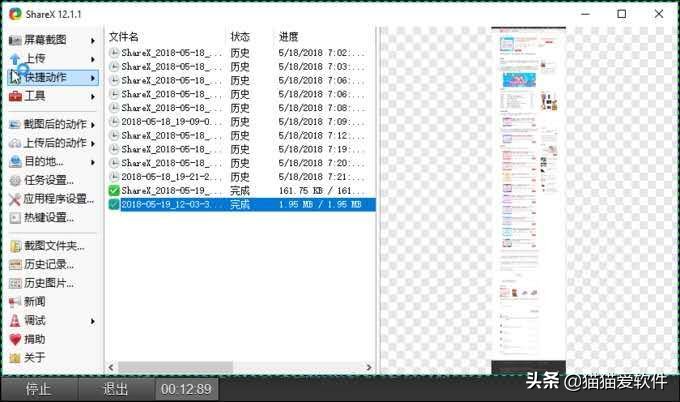Click the about (关于) crown icon

[x=15, y=358]
